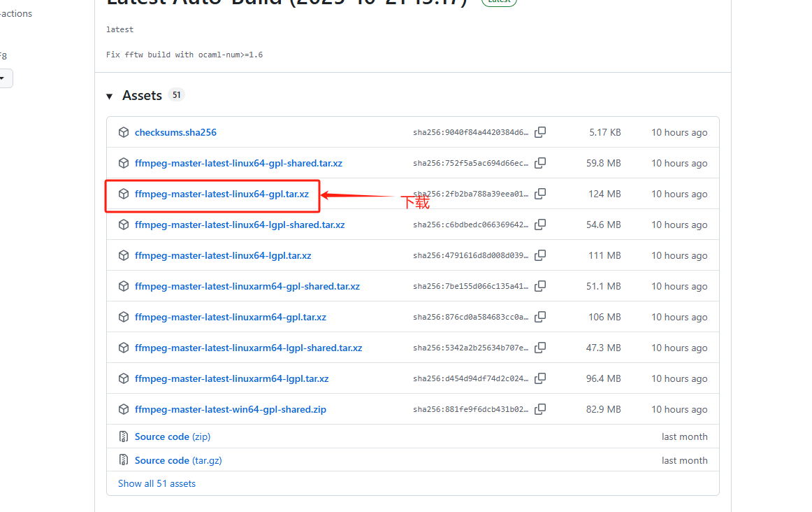The width and height of the screenshot is (812, 512).
Task: Click zip file icon beside Source code (zip)
Action: (x=123, y=437)
